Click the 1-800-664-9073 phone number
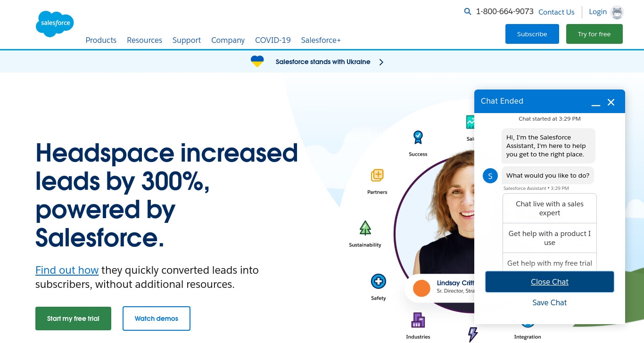Image resolution: width=644 pixels, height=343 pixels. pyautogui.click(x=505, y=11)
